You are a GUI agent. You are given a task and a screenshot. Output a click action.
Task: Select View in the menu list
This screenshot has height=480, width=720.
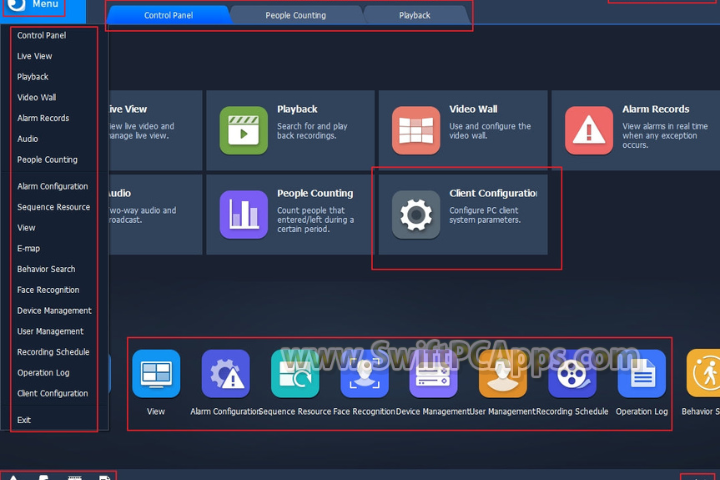[26, 227]
